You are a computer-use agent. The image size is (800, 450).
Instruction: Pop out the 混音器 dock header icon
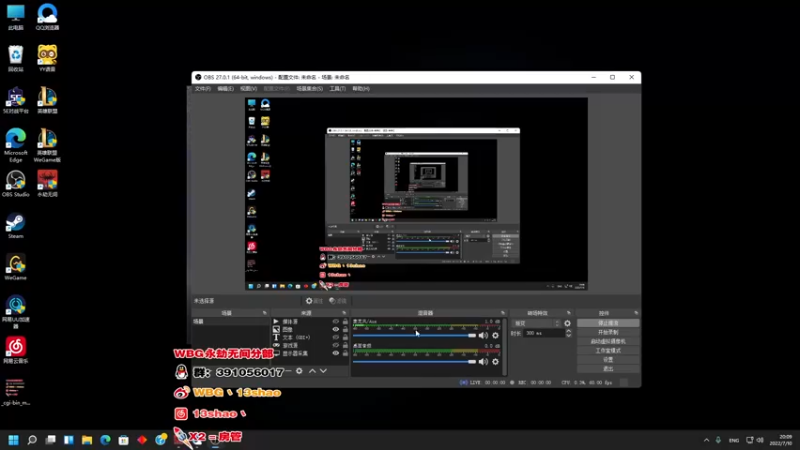click(503, 313)
